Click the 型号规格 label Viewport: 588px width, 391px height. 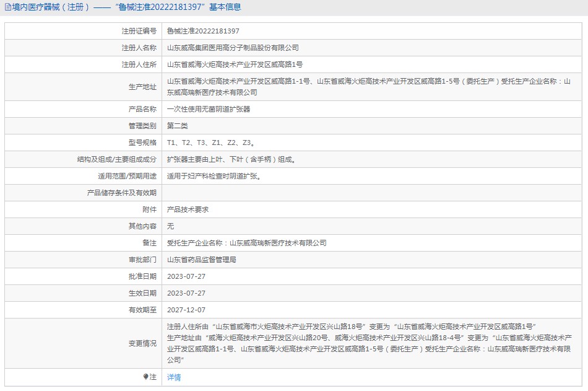[x=142, y=143]
